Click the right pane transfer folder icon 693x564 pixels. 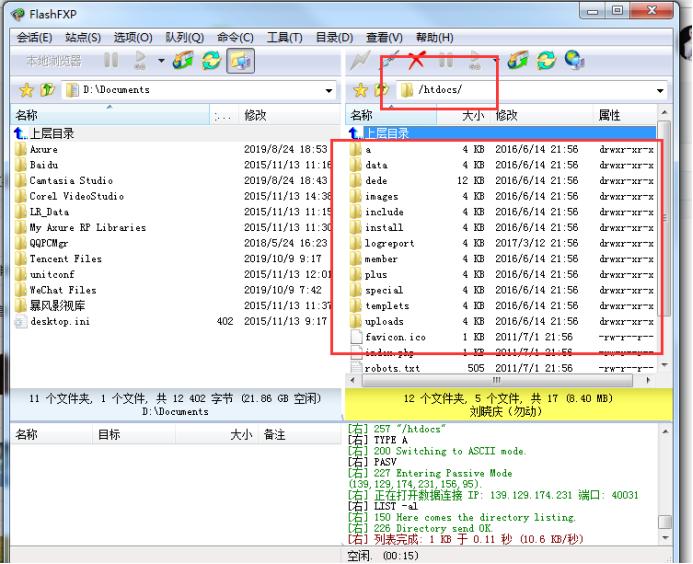pos(518,60)
